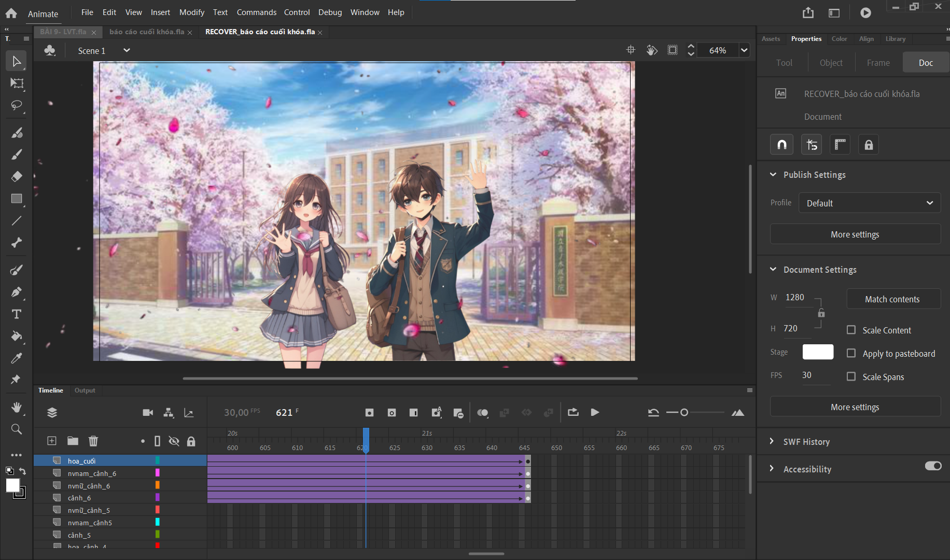
Task: Collapse the Publish Settings section
Action: [x=773, y=175]
